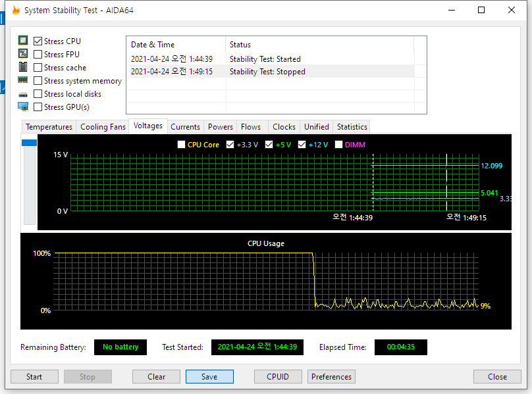This screenshot has height=394, width=532.
Task: Enable the Stress GPU(s) checkbox
Action: (38, 107)
